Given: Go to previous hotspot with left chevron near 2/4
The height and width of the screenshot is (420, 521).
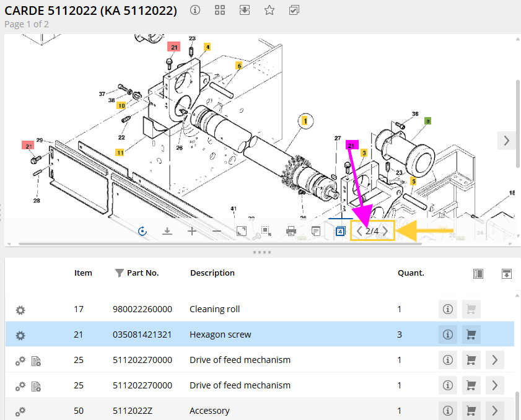Looking at the screenshot, I should coord(359,231).
